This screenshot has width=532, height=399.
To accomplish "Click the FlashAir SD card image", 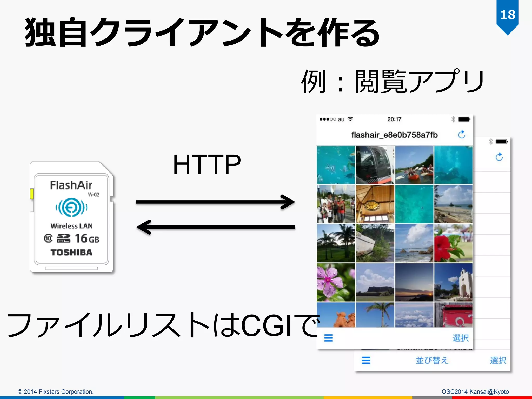I will 72,217.
